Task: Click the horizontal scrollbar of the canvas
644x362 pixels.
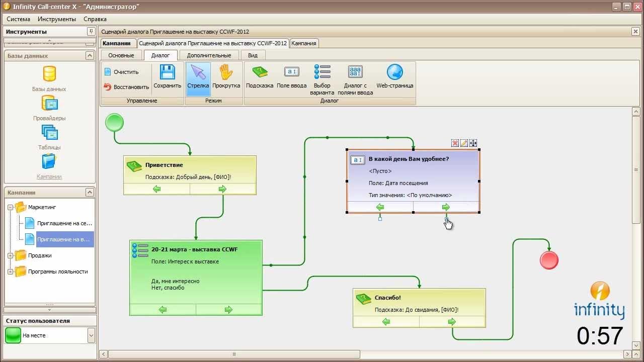Action: [x=234, y=354]
